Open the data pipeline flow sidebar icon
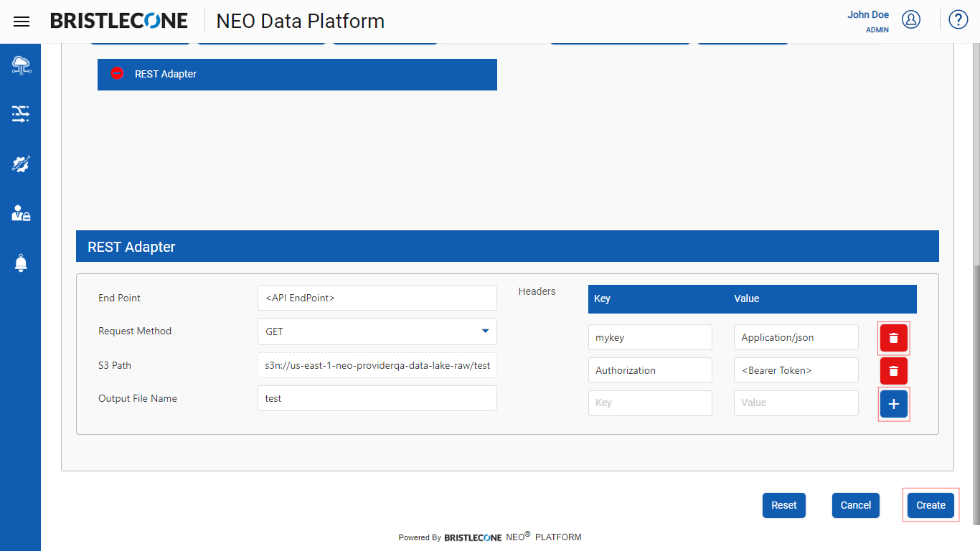This screenshot has height=551, width=980. coord(21,114)
